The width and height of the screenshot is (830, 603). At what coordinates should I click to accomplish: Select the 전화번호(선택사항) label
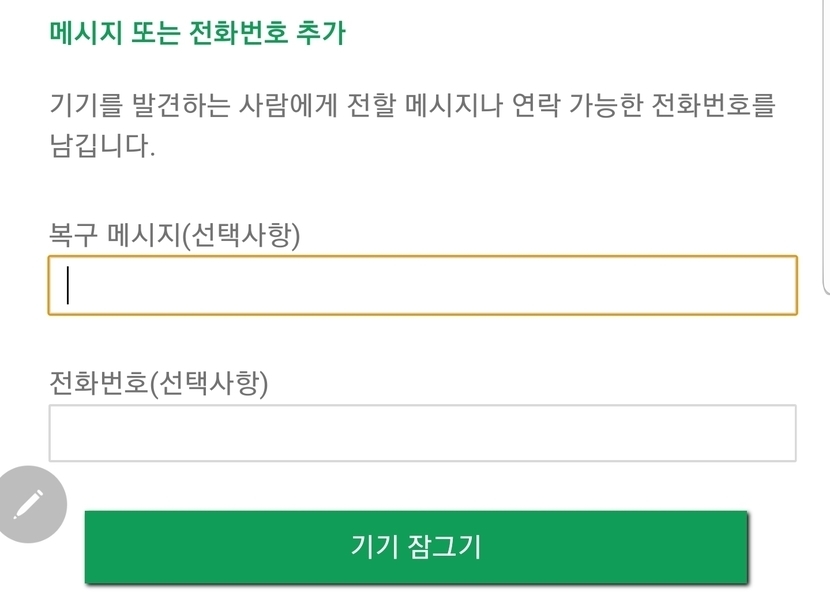159,382
